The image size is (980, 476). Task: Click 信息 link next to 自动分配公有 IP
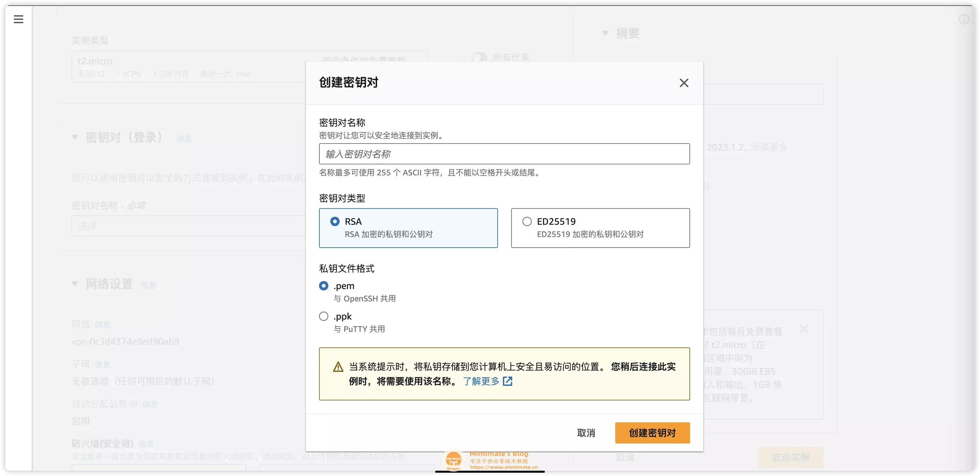pyautogui.click(x=150, y=404)
